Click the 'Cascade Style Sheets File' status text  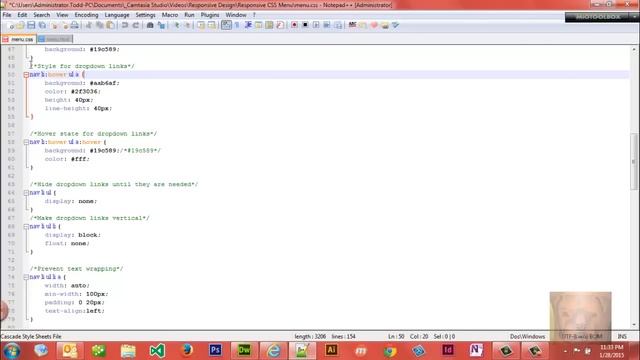point(31,337)
